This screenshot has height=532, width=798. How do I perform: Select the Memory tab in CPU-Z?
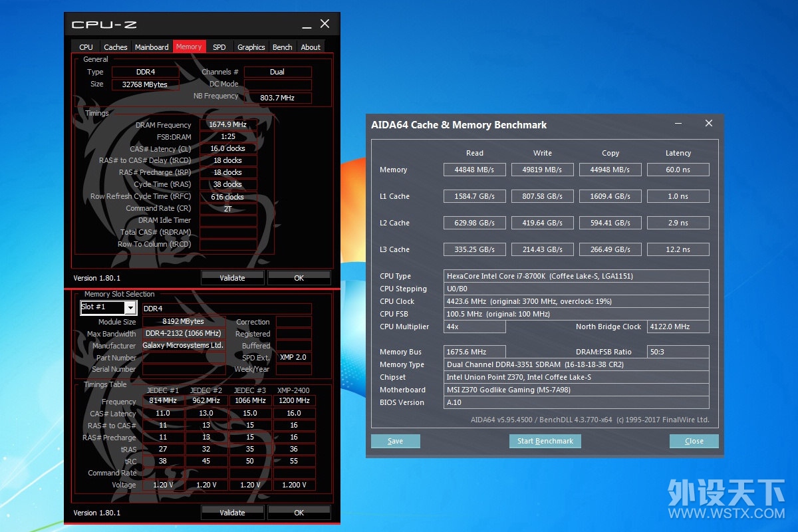(x=189, y=47)
